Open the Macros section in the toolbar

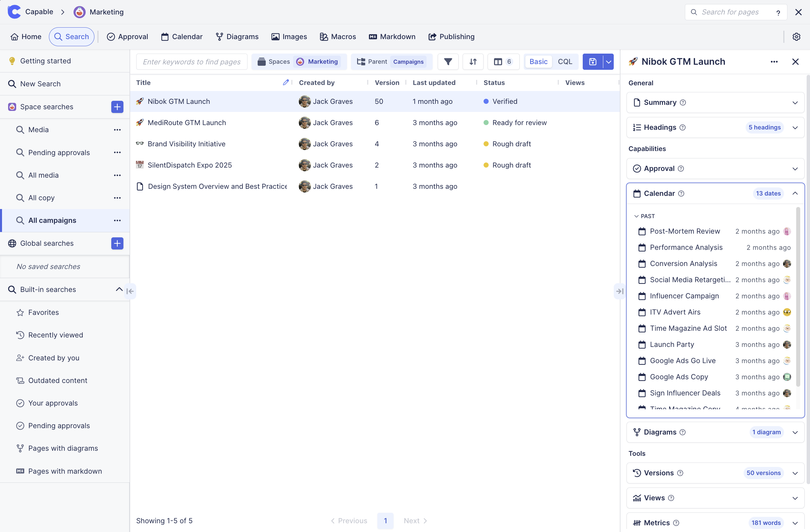(x=338, y=36)
